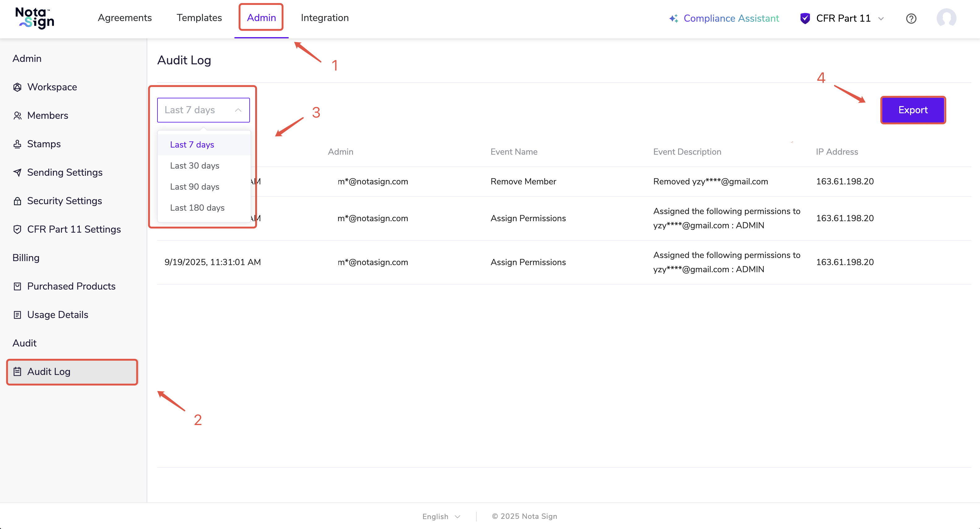The height and width of the screenshot is (529, 980).
Task: Select Last 90 days option
Action: click(x=194, y=187)
